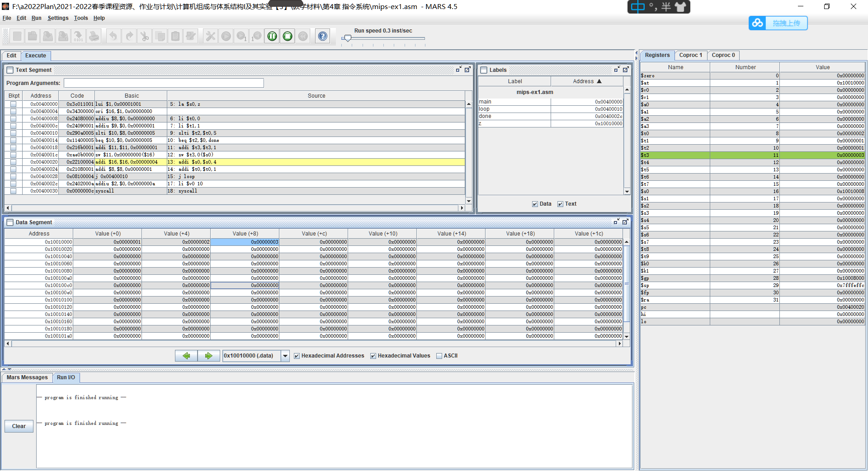Viewport: 868px width, 471px height.
Task: Click the Reset (rewind) toolbar icon
Action: point(303,36)
